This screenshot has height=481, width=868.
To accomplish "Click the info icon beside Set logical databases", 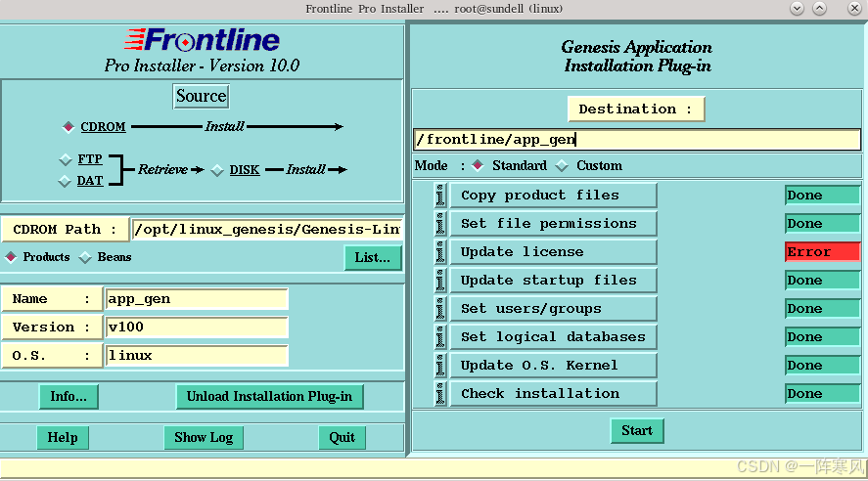I will (440, 336).
